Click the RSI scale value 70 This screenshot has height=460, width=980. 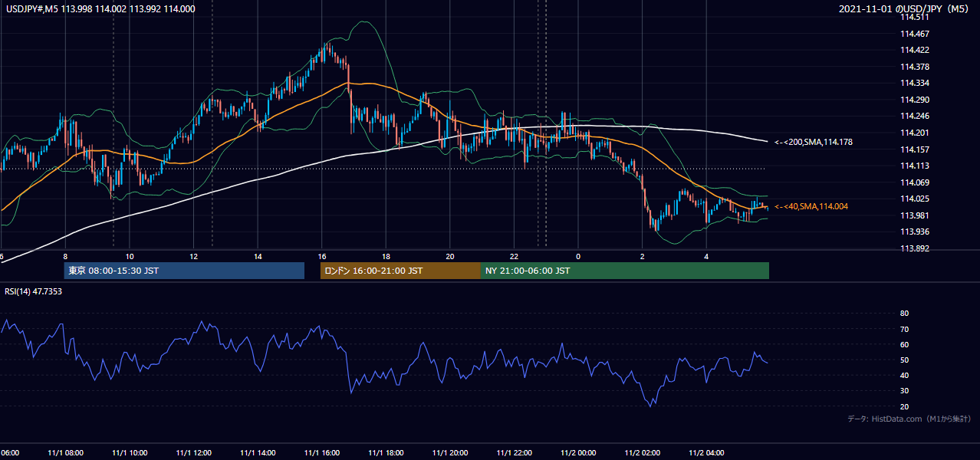904,329
